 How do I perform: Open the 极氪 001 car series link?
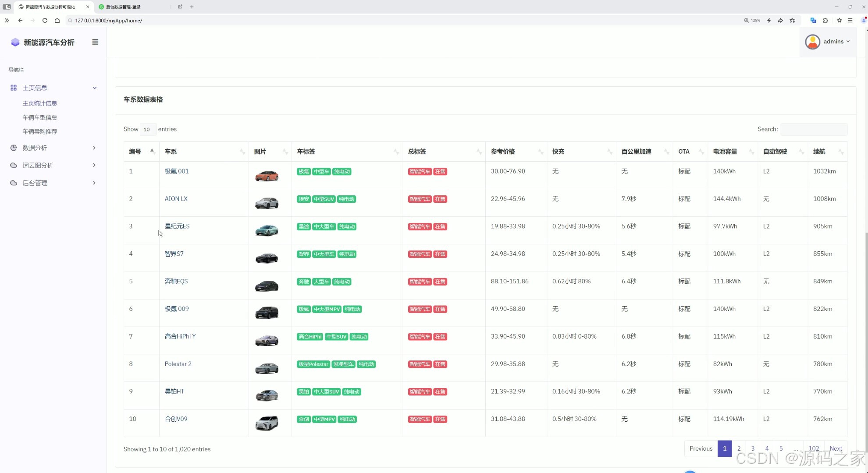pyautogui.click(x=177, y=171)
